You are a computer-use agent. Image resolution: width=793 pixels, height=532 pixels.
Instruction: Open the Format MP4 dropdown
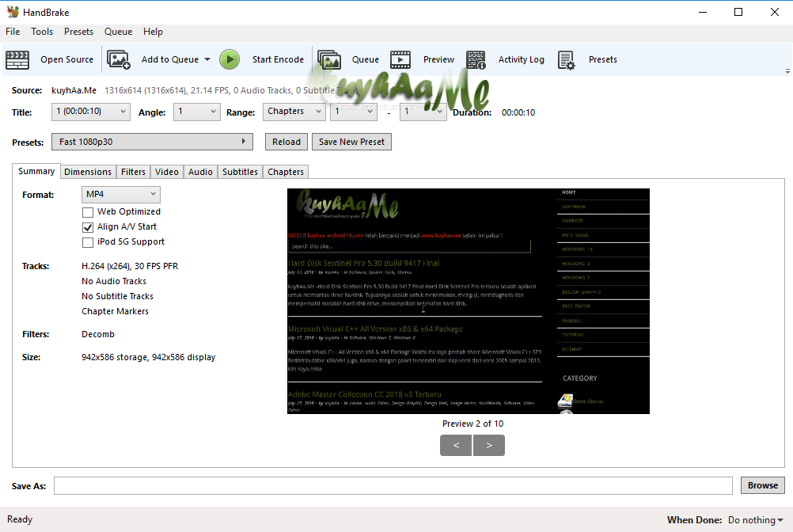(121, 195)
